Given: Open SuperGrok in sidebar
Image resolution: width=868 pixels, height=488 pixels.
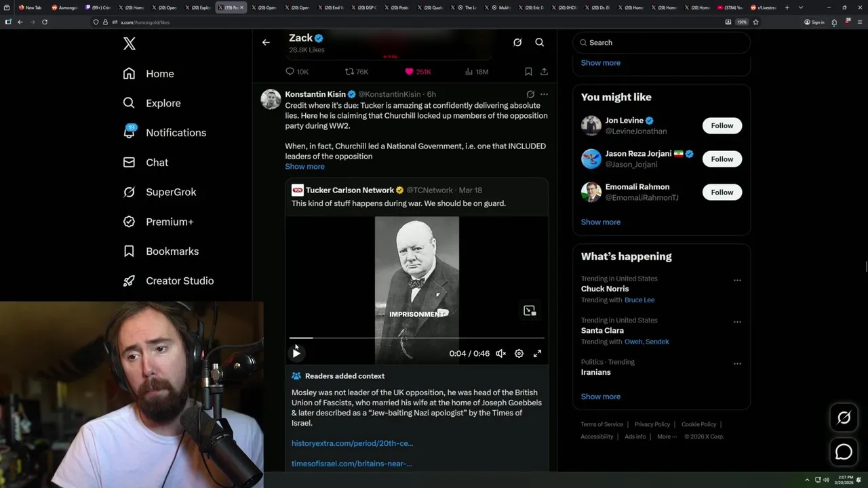Looking at the screenshot, I should click(x=159, y=192).
